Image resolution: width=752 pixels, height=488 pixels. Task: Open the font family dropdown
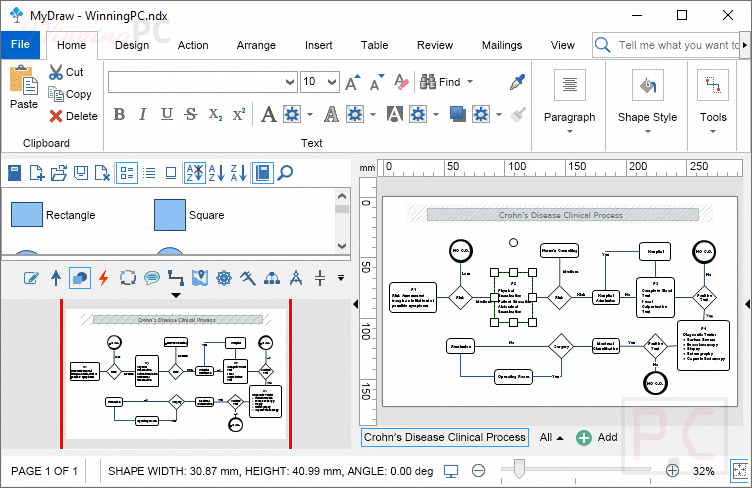click(290, 82)
